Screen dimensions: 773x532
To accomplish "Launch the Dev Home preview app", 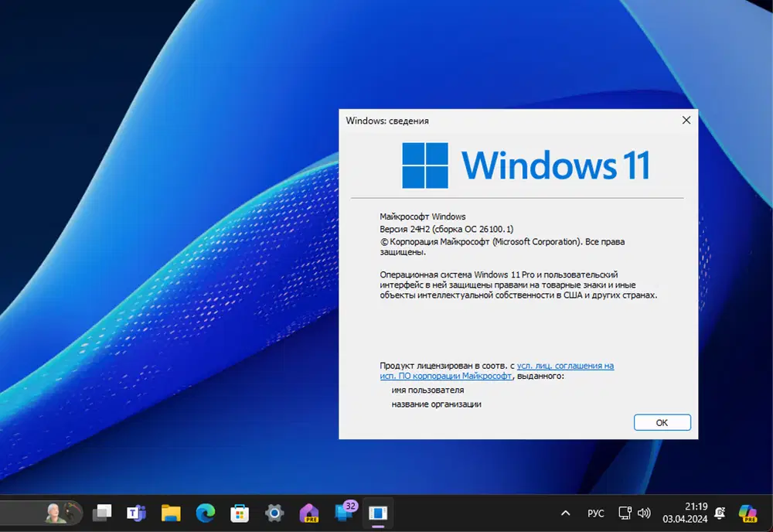I will point(308,513).
